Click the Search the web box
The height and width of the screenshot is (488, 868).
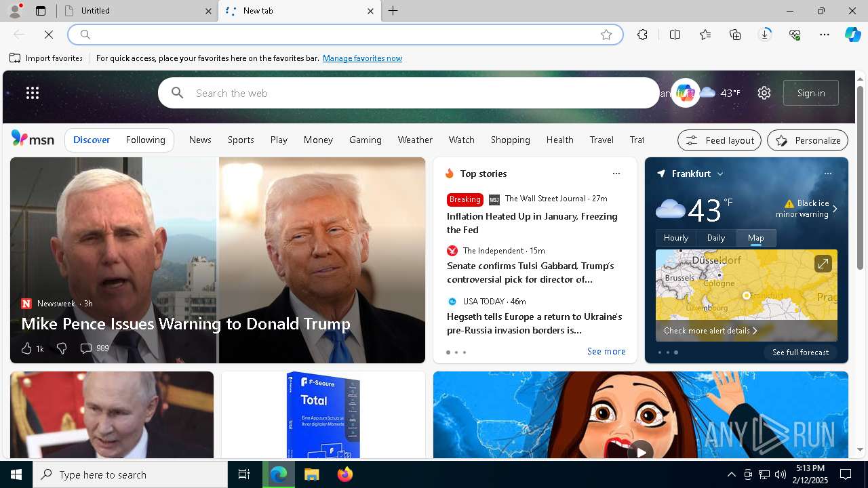409,93
